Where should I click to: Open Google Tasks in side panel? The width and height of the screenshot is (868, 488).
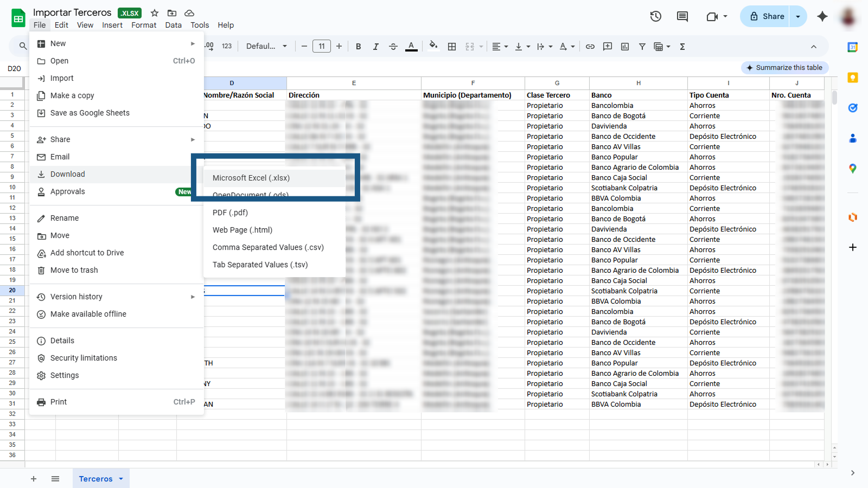[853, 108]
